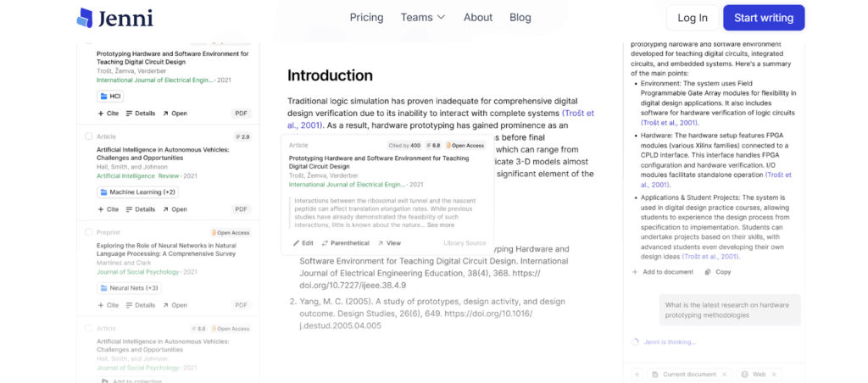Click Copy under the AI summary
This screenshot has width=868, height=383.
[718, 272]
